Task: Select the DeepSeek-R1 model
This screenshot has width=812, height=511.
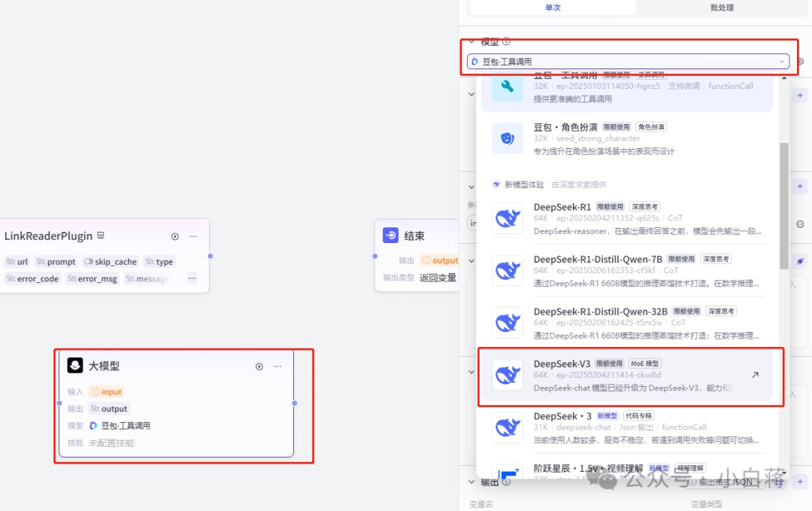Action: click(627, 218)
